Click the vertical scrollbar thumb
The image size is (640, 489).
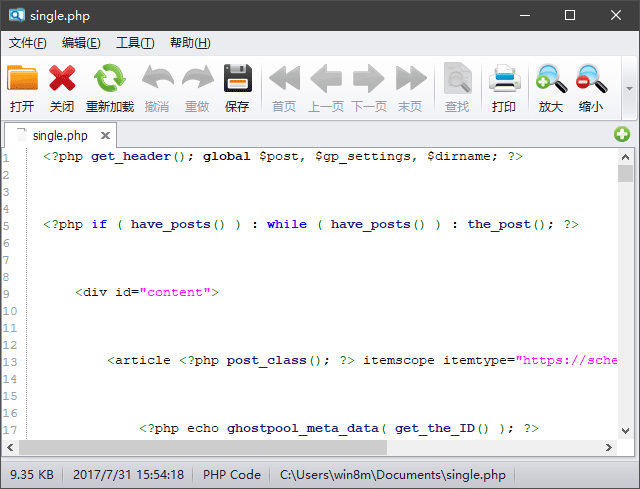click(x=626, y=174)
